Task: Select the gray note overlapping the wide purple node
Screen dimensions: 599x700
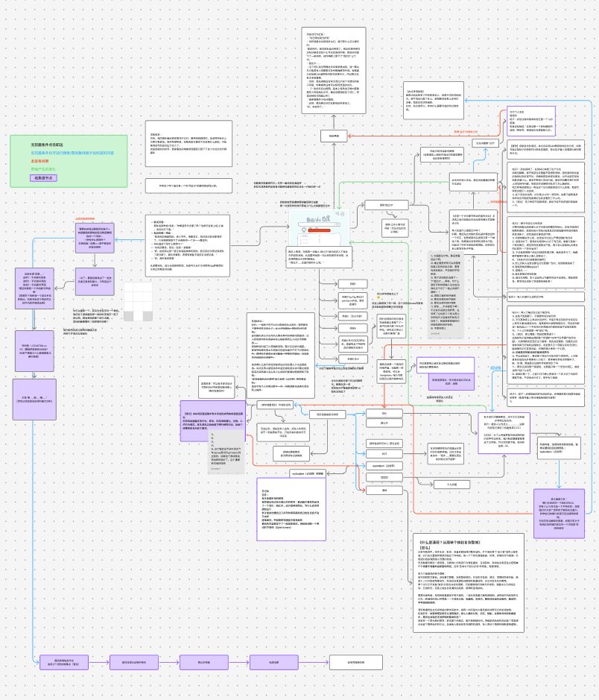Action: pos(227,451)
